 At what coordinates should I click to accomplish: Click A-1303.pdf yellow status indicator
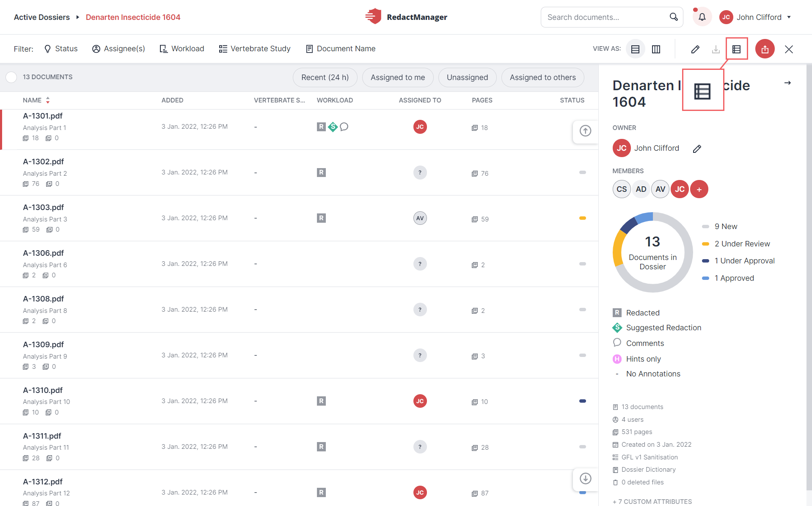pos(583,218)
